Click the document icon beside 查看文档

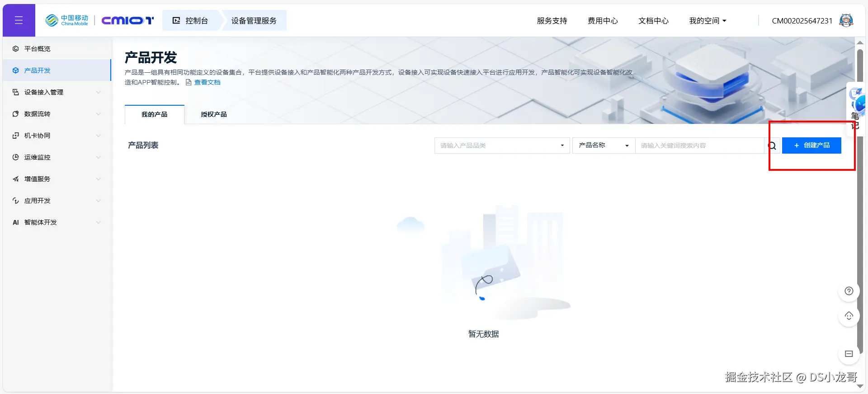189,82
